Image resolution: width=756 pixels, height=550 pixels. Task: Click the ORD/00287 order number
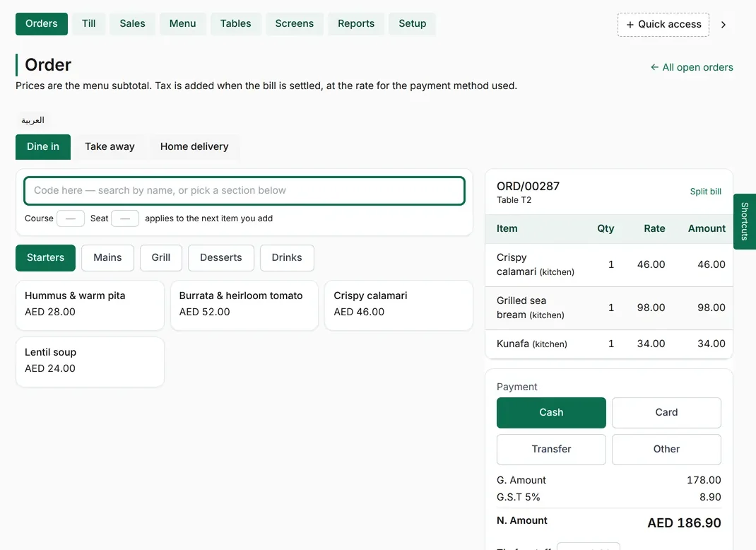528,186
